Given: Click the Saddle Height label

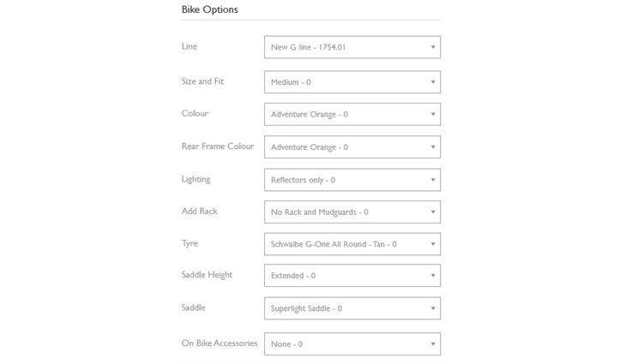Looking at the screenshot, I should pos(207,275).
